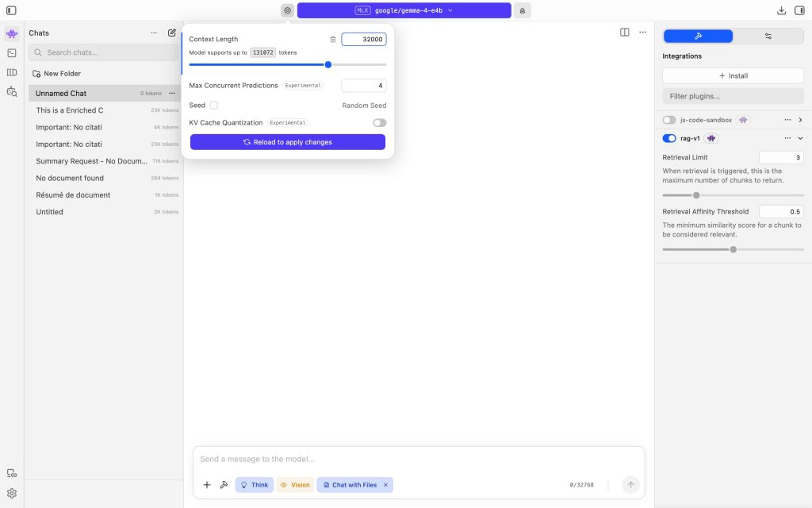Open the Developer terminal icon in sidebar

tap(11, 53)
